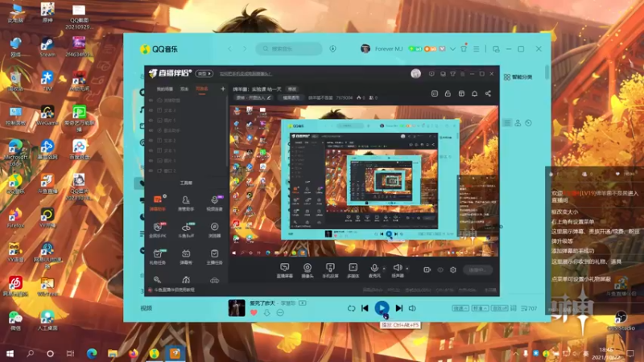
Task: Open the danmaku show tool
Action: 186,257
